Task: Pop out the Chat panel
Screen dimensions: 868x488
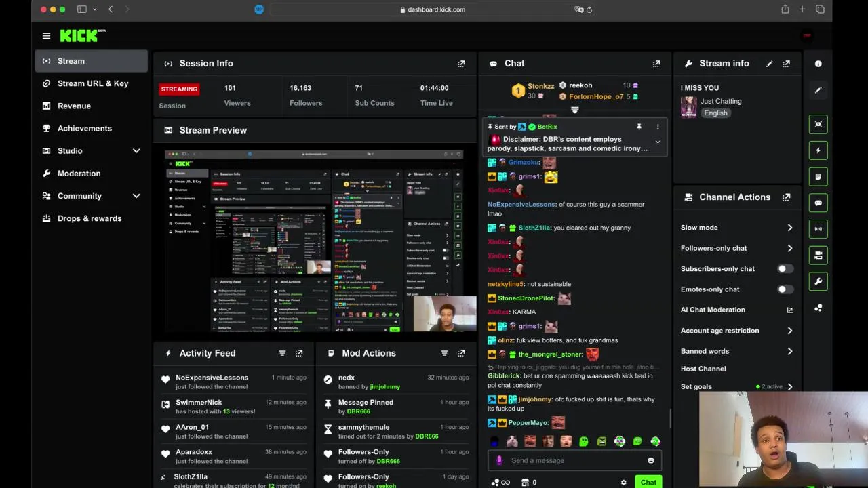Action: [x=656, y=64]
